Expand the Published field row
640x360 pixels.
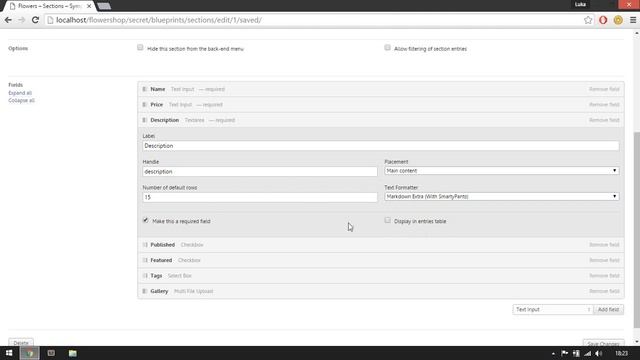pos(380,244)
